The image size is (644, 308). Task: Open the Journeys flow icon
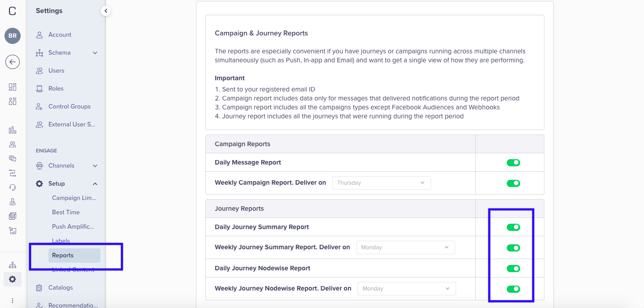(13, 173)
